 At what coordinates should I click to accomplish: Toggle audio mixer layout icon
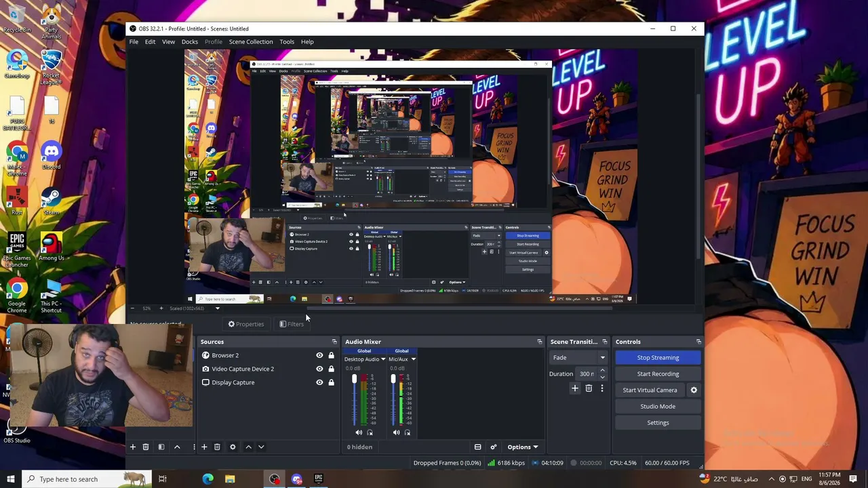pyautogui.click(x=477, y=447)
